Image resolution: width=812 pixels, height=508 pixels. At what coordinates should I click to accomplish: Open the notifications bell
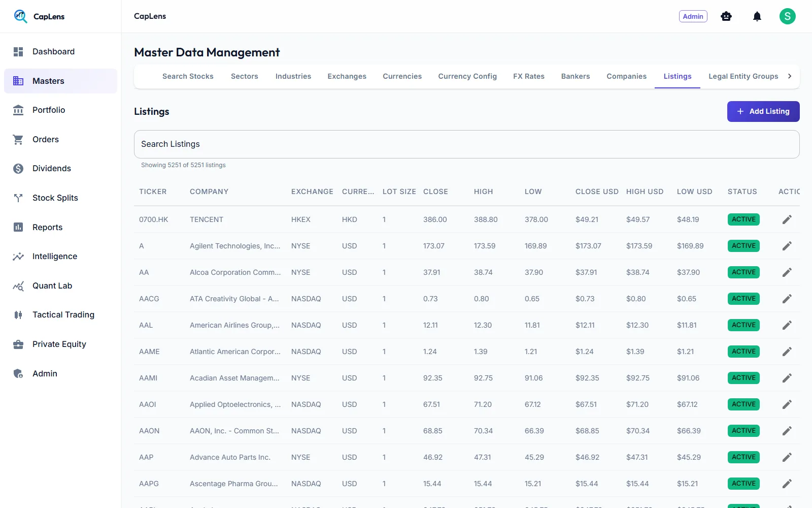(x=757, y=16)
